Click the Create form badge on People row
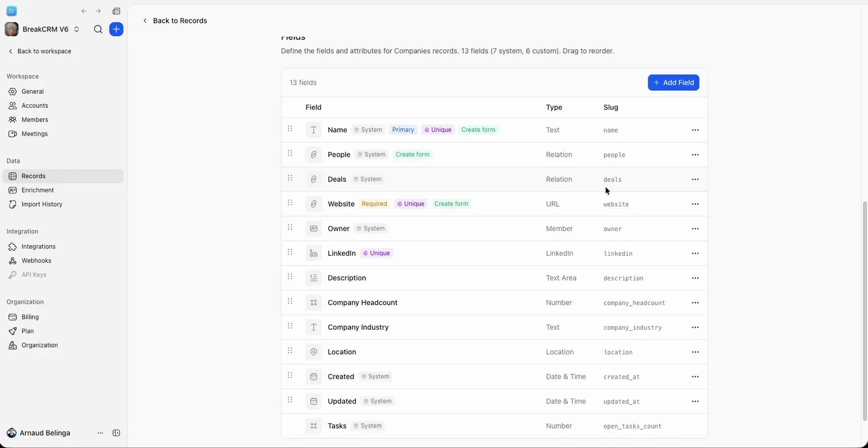 pyautogui.click(x=412, y=155)
